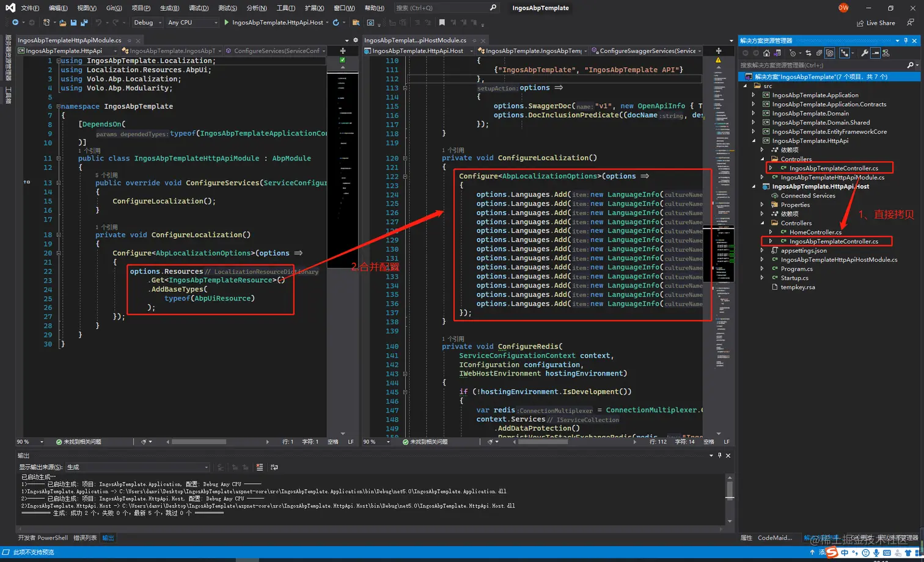Click the pending changes filter clock icon
The width and height of the screenshot is (924, 562).
(793, 53)
